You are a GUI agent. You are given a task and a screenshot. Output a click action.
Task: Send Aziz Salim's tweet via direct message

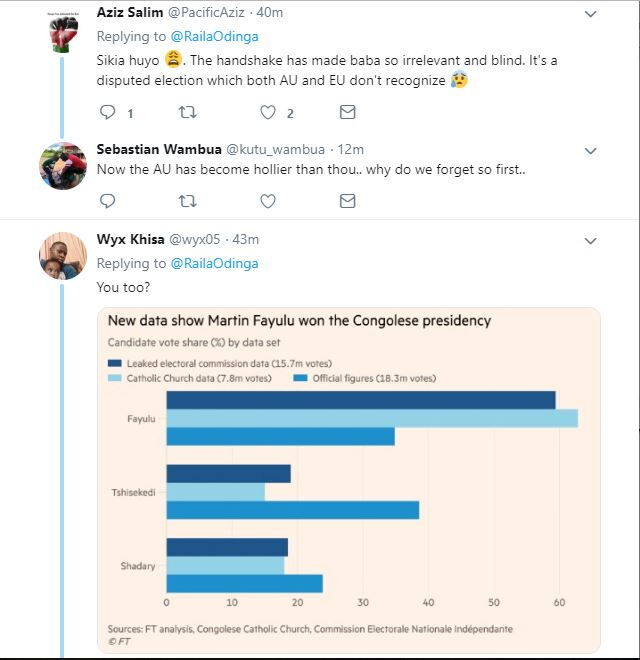tap(347, 112)
